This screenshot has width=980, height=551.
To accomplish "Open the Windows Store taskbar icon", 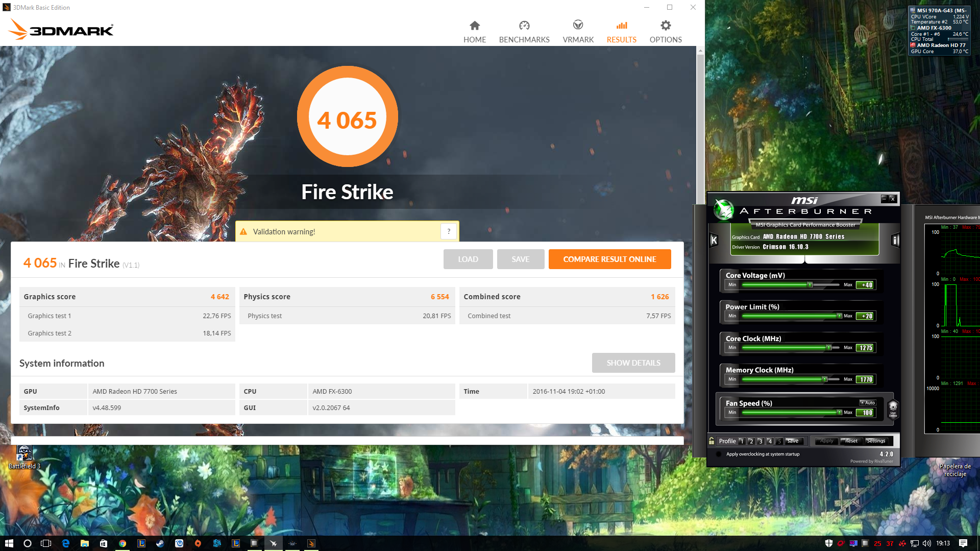I will coord(103,543).
